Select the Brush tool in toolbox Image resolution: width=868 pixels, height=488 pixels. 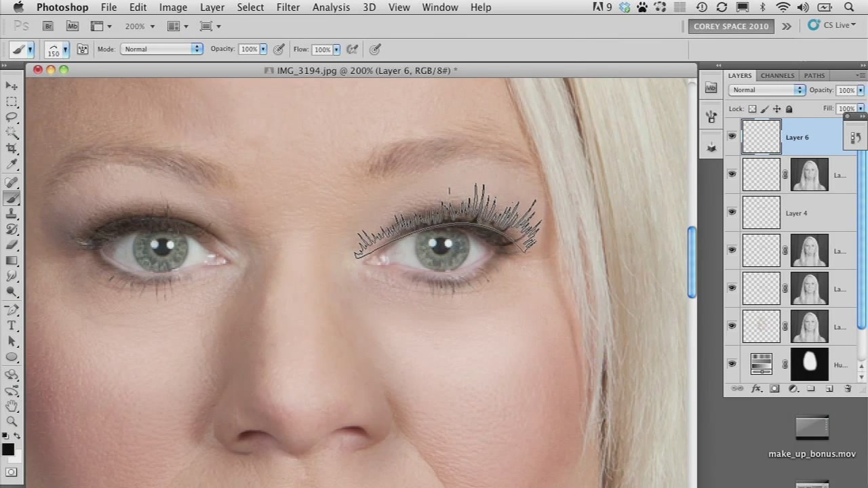click(x=12, y=198)
